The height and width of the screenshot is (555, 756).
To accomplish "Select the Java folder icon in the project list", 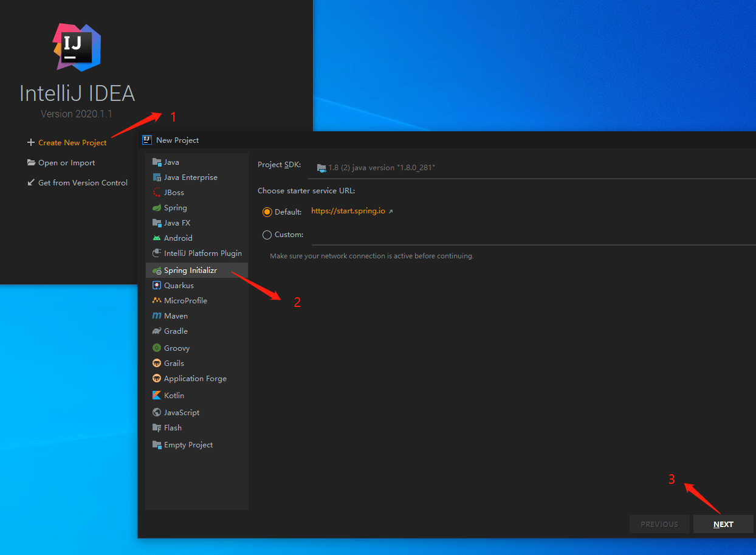I will (157, 162).
